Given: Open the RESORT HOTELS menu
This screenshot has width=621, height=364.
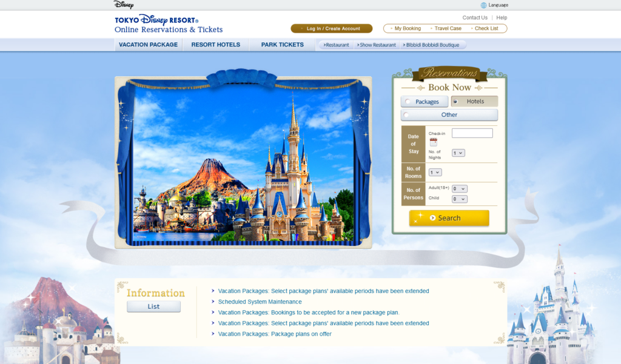Looking at the screenshot, I should click(215, 45).
